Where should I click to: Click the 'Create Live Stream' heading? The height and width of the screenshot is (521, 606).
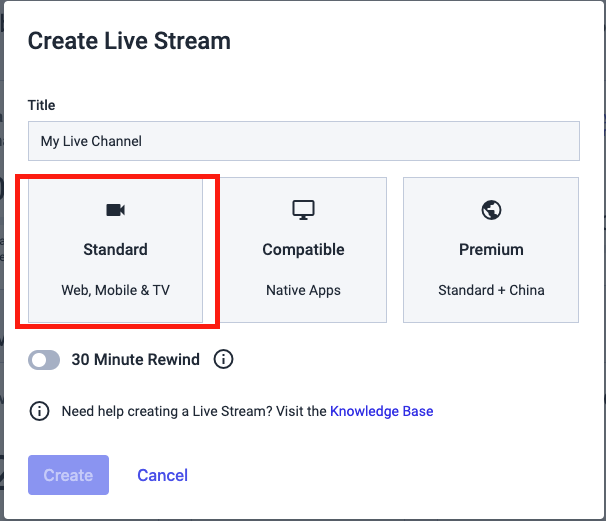tap(129, 41)
